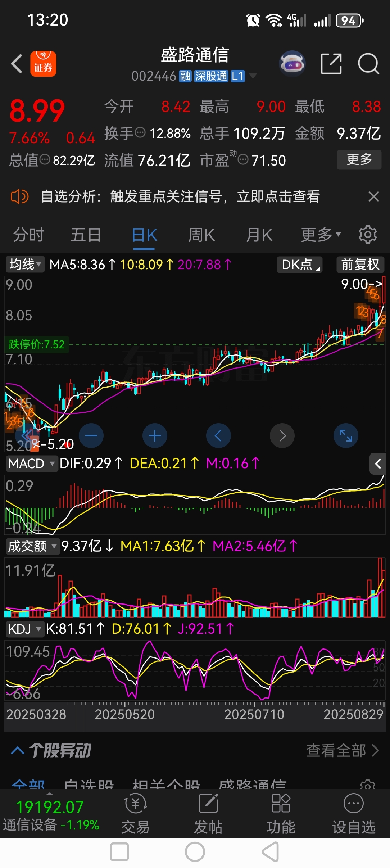Tap the back arrow icon
Viewport: 390px width, 868px height.
coord(17,64)
